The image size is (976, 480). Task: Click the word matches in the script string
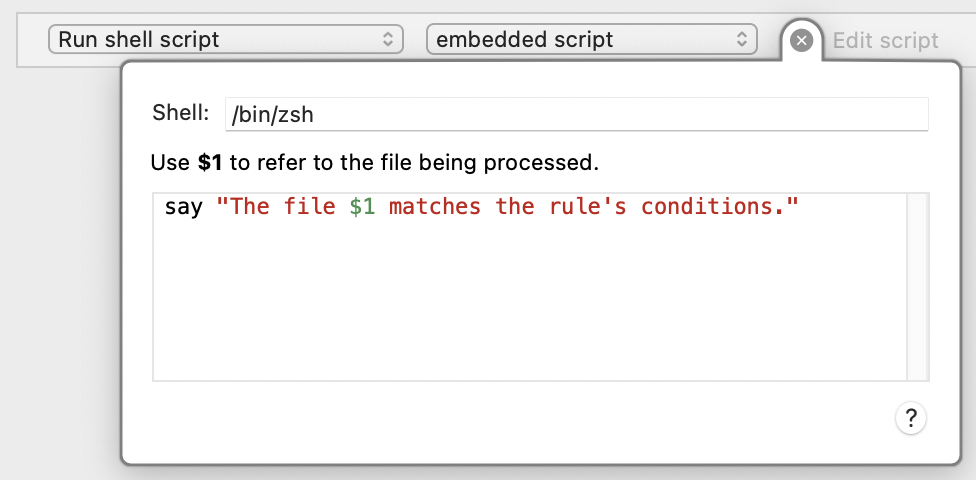coord(435,206)
